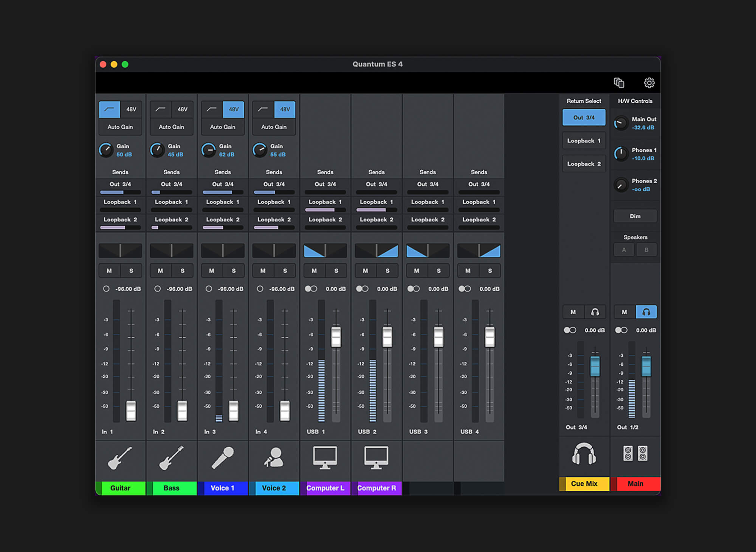Viewport: 756px width, 552px height.
Task: Toggle stereo link circle on In 1 channel
Action: [x=106, y=289]
